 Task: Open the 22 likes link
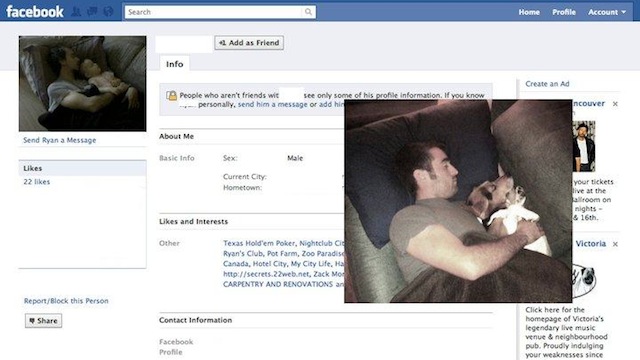[37, 182]
